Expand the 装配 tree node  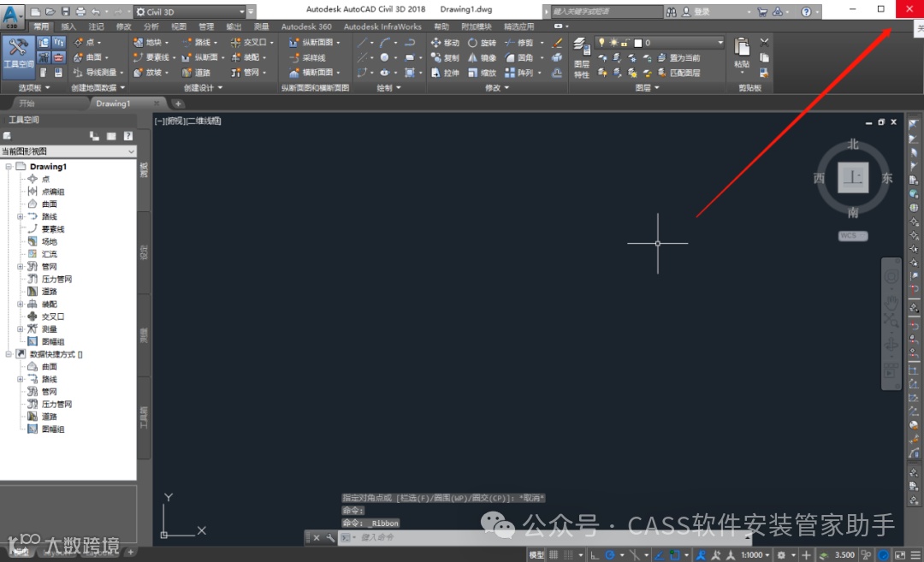[20, 304]
